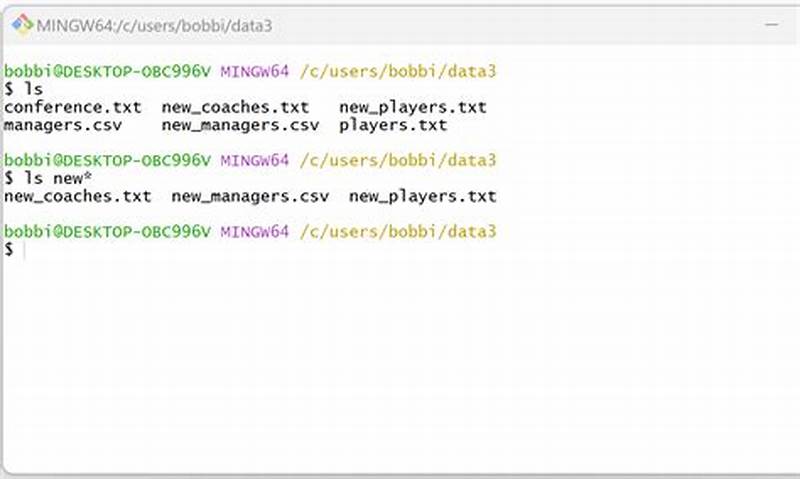
Task: Click managers.csv in the first ls output
Action: (x=63, y=125)
